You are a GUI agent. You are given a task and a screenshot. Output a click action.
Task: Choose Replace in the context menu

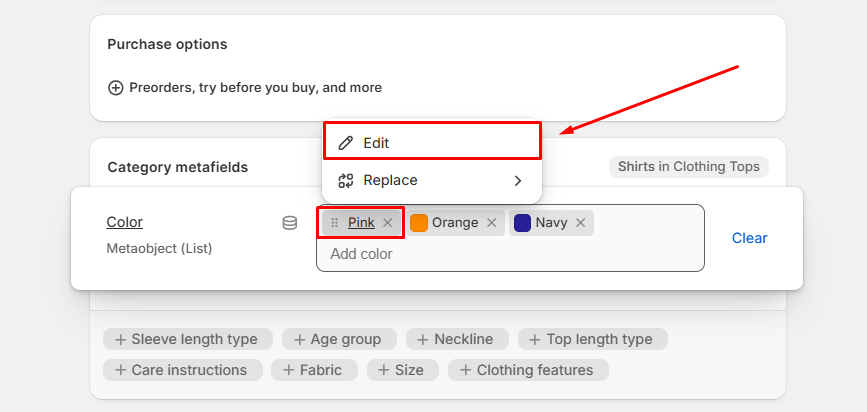click(x=390, y=181)
